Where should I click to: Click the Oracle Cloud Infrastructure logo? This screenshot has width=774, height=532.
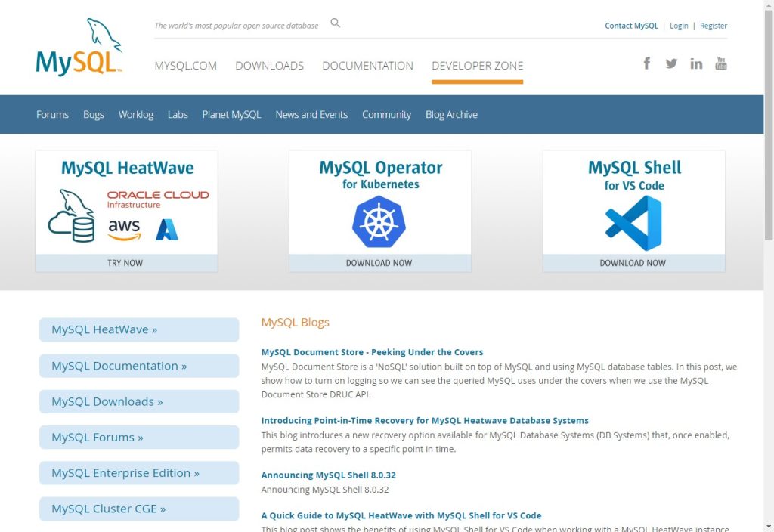pyautogui.click(x=158, y=199)
